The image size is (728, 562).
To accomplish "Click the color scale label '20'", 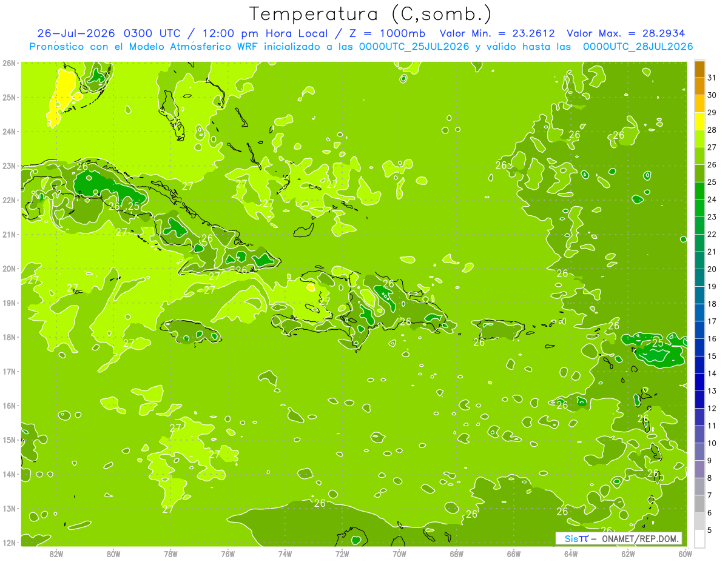I will click(712, 269).
